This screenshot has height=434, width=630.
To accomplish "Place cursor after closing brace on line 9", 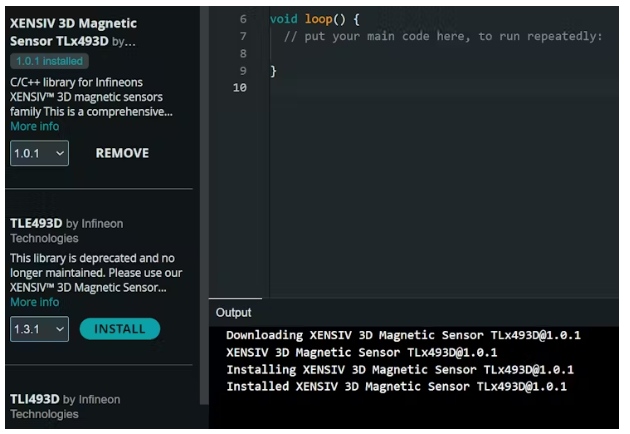I will tap(279, 71).
